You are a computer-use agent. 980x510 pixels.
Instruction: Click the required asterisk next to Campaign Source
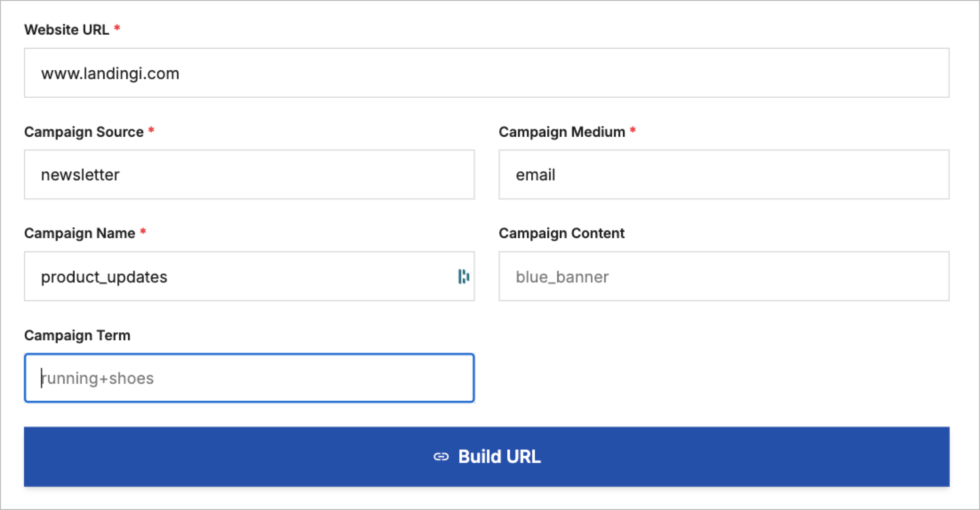click(151, 131)
